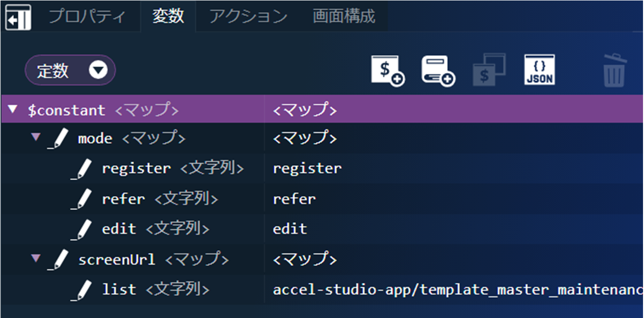Click pencil icon next to register
Screen dimensions: 644x318
[x=83, y=169]
